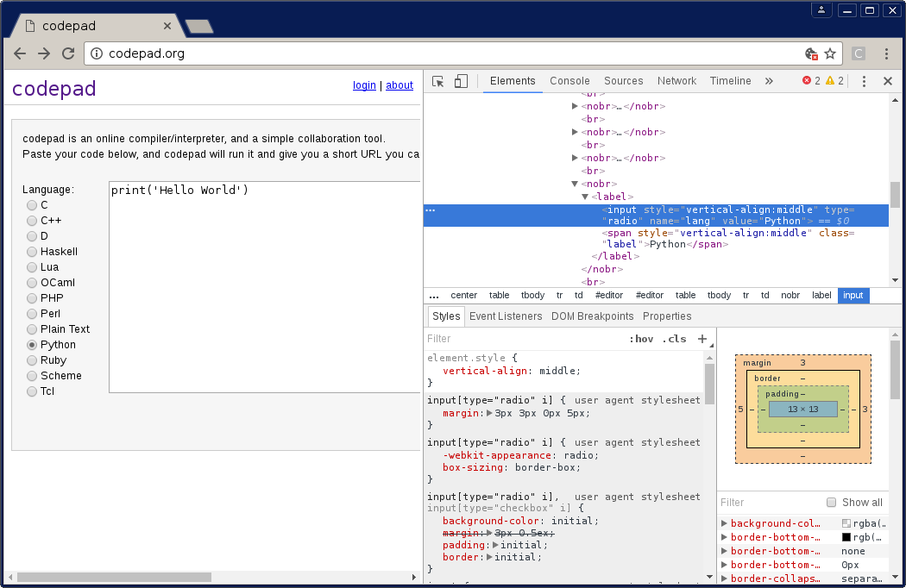The height and width of the screenshot is (588, 906).
Task: Reload the codepad page
Action: (x=67, y=53)
